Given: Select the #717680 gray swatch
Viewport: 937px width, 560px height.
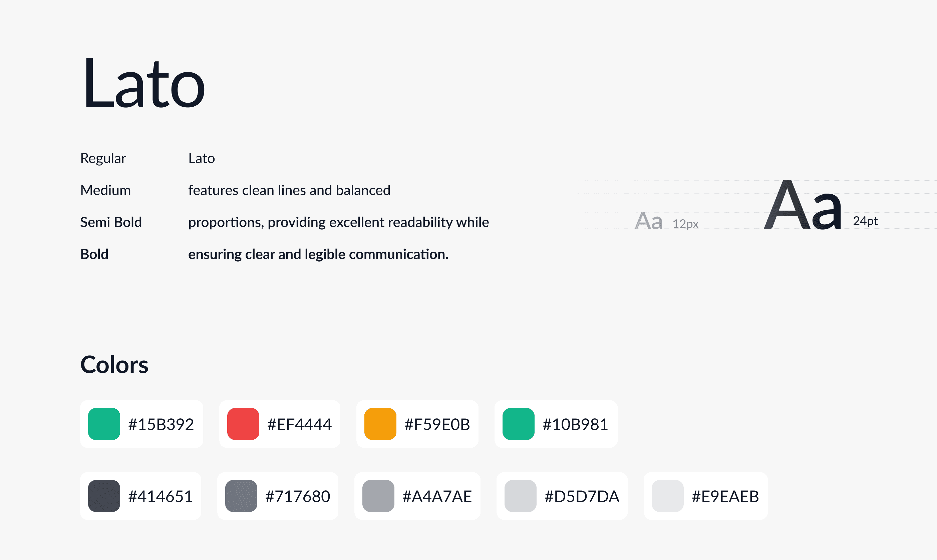Looking at the screenshot, I should tap(241, 496).
